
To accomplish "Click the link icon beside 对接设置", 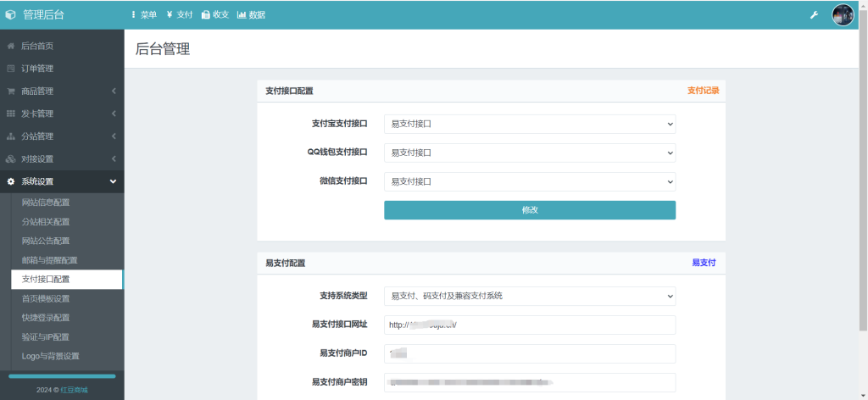I will (x=10, y=159).
